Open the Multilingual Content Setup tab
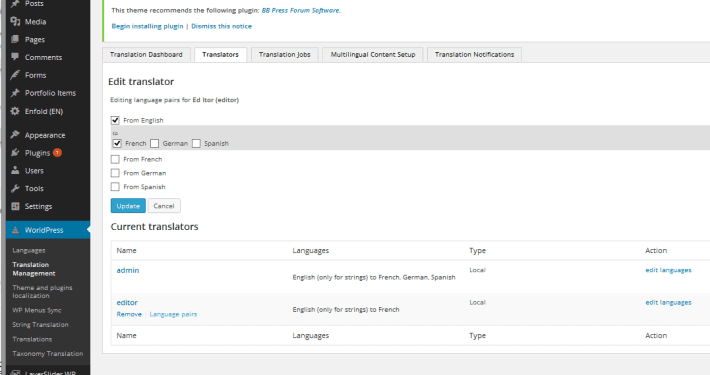Viewport: 710px width, 375px height. coord(373,54)
